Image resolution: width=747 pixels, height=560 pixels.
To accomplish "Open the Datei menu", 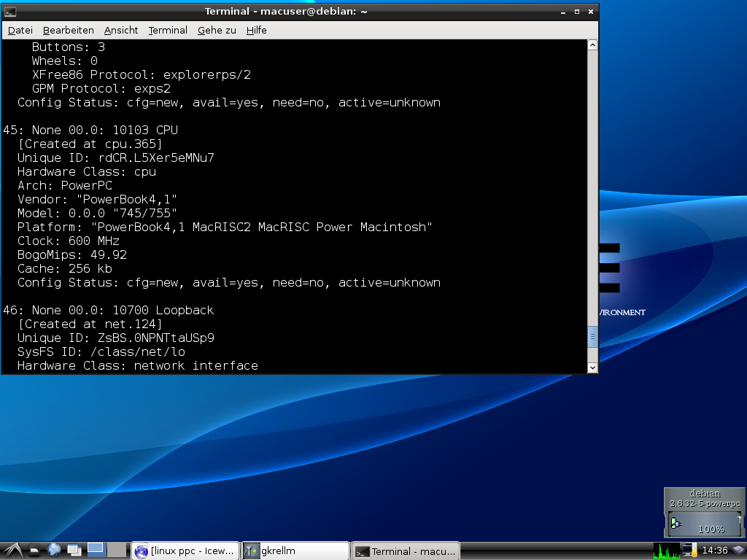I will click(20, 31).
